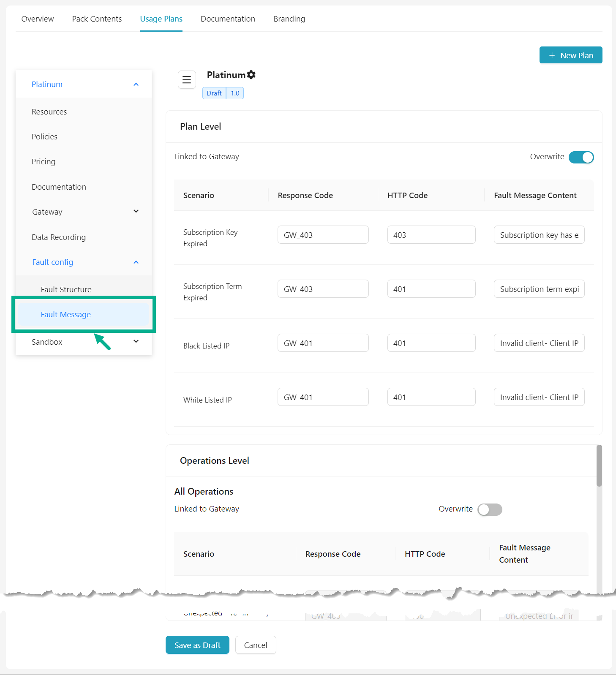
Task: Edit Fault Message Content for White Listed IP
Action: 539,397
